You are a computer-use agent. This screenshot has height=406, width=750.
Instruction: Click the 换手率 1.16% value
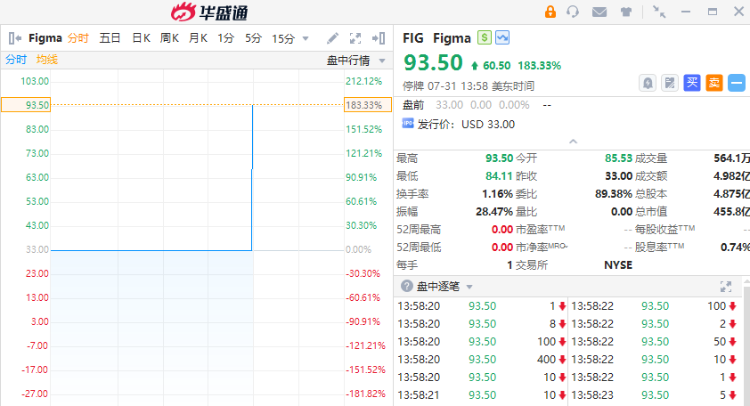[x=497, y=194]
